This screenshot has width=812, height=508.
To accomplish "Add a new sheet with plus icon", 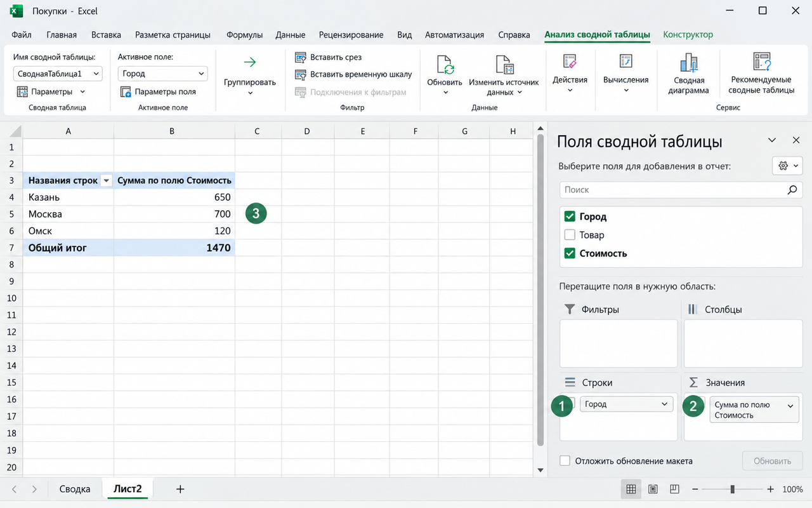I will (x=180, y=489).
